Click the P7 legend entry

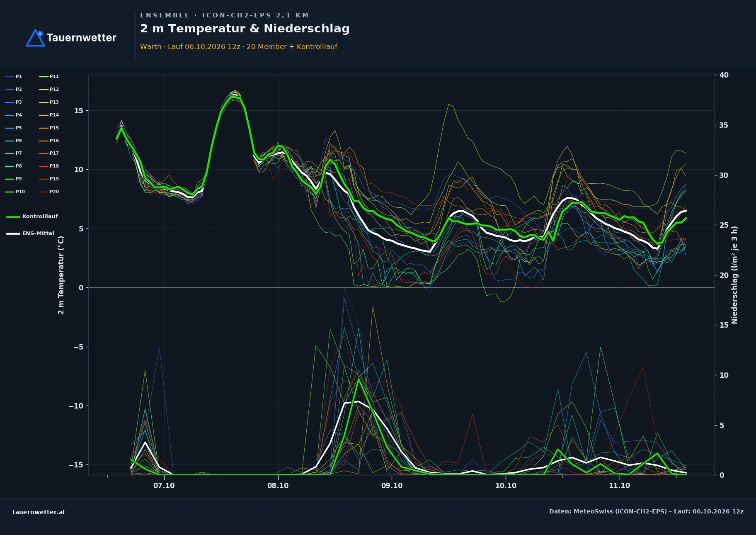point(14,153)
